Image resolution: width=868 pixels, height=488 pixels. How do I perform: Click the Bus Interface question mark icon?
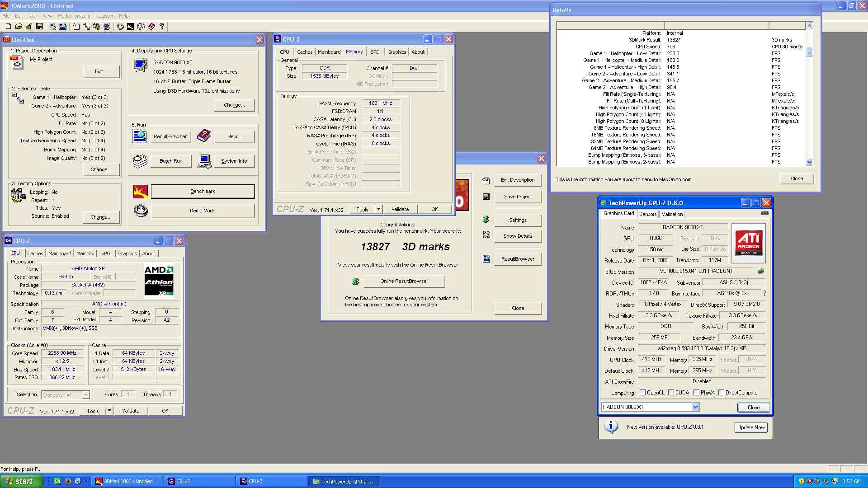[764, 293]
